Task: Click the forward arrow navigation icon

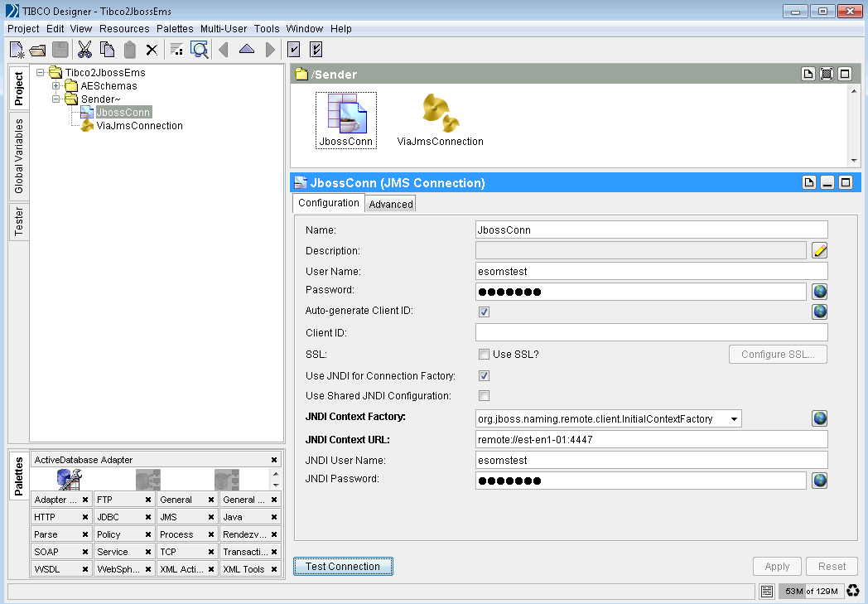Action: click(x=270, y=50)
